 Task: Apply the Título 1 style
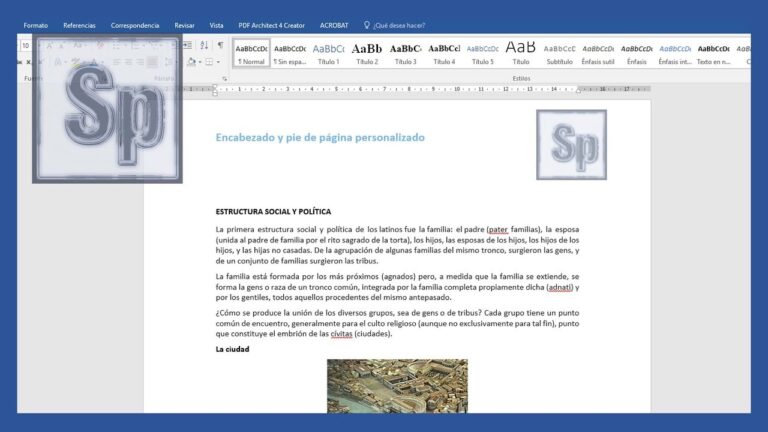(328, 53)
